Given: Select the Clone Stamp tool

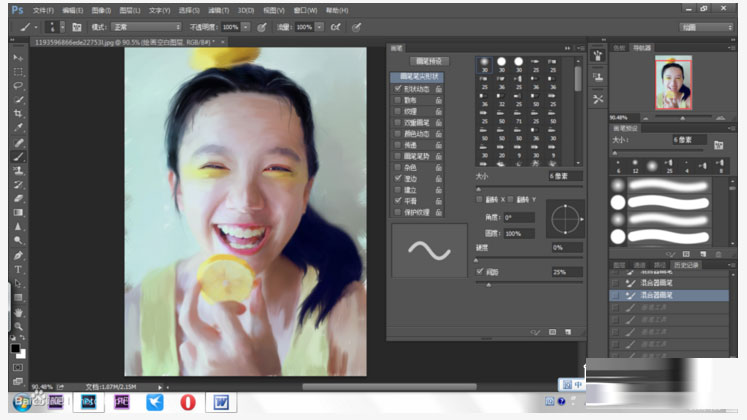Looking at the screenshot, I should click(18, 170).
